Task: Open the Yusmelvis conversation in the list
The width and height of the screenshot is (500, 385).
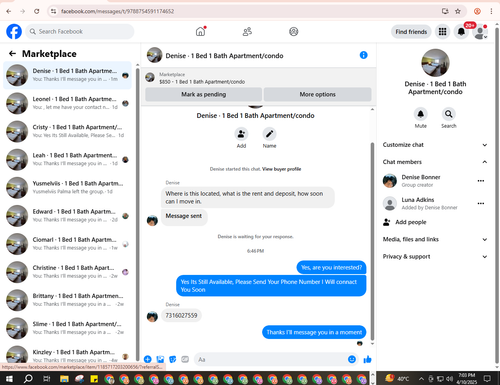Action: coord(67,188)
